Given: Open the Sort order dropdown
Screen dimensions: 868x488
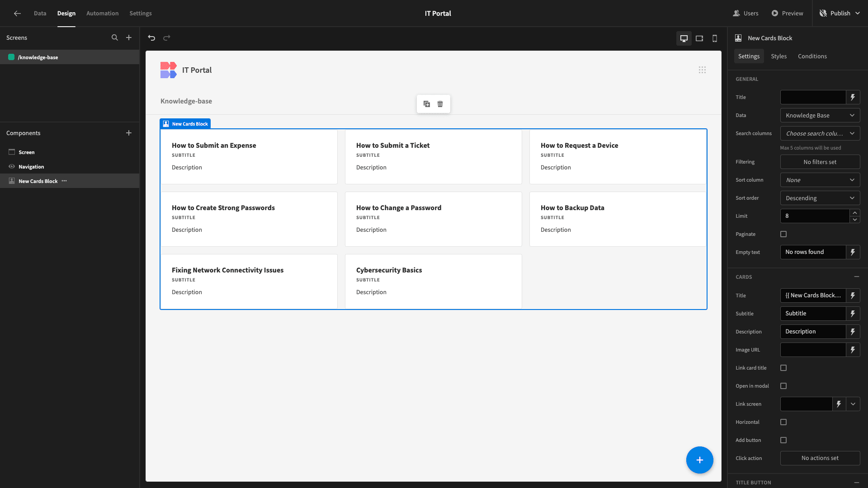Looking at the screenshot, I should coord(820,198).
